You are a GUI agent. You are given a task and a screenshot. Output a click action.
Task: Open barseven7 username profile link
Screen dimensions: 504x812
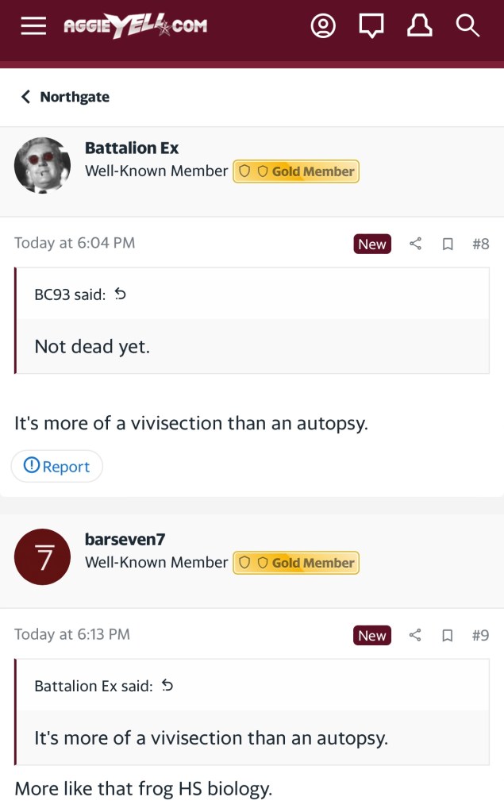tap(125, 539)
